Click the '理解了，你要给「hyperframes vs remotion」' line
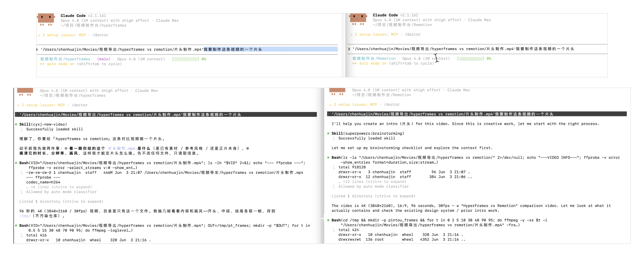 pyautogui.click(x=93, y=139)
